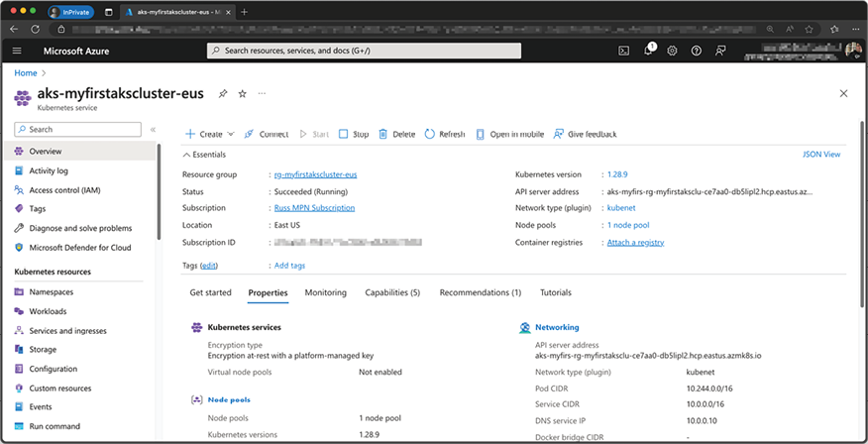
Task: Select the Properties tab
Action: point(268,292)
